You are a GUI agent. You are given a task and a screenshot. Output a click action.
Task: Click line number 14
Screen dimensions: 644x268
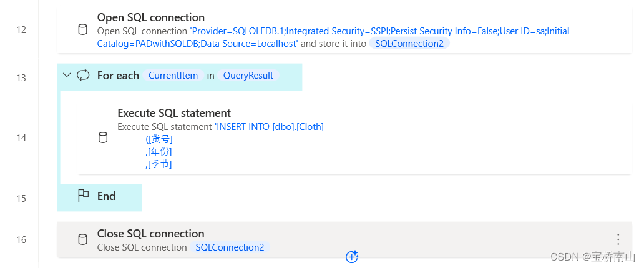click(x=21, y=137)
